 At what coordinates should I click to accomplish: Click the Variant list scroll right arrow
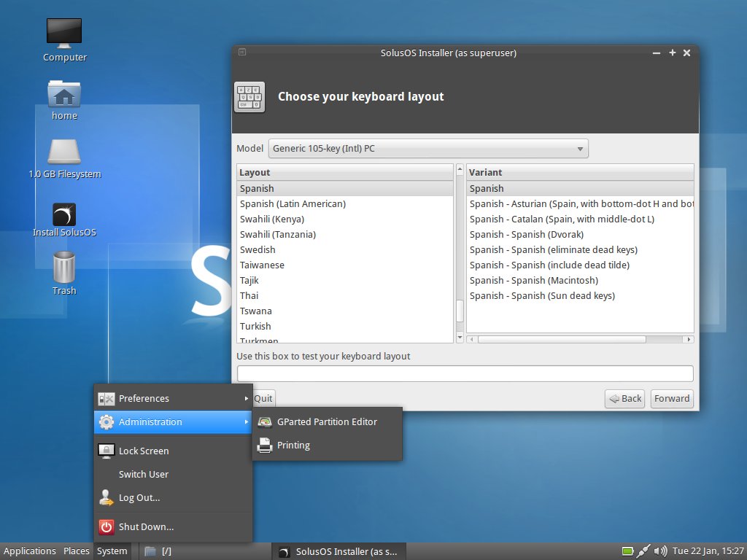689,340
